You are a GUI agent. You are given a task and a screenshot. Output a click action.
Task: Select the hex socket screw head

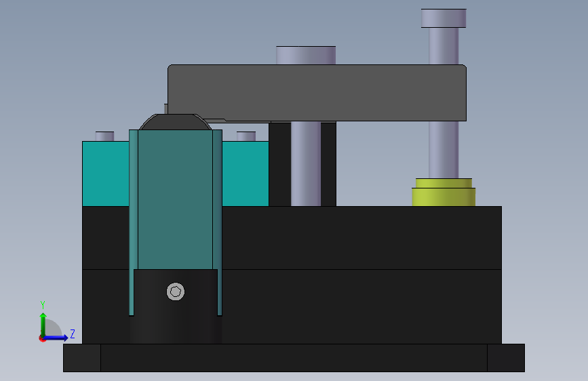(176, 292)
